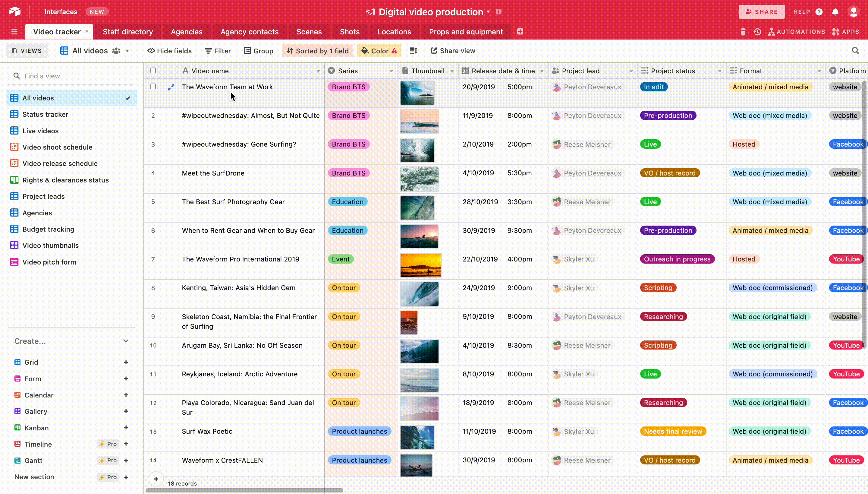Expand the first record using arrows icon
The height and width of the screenshot is (494, 868).
coord(171,87)
